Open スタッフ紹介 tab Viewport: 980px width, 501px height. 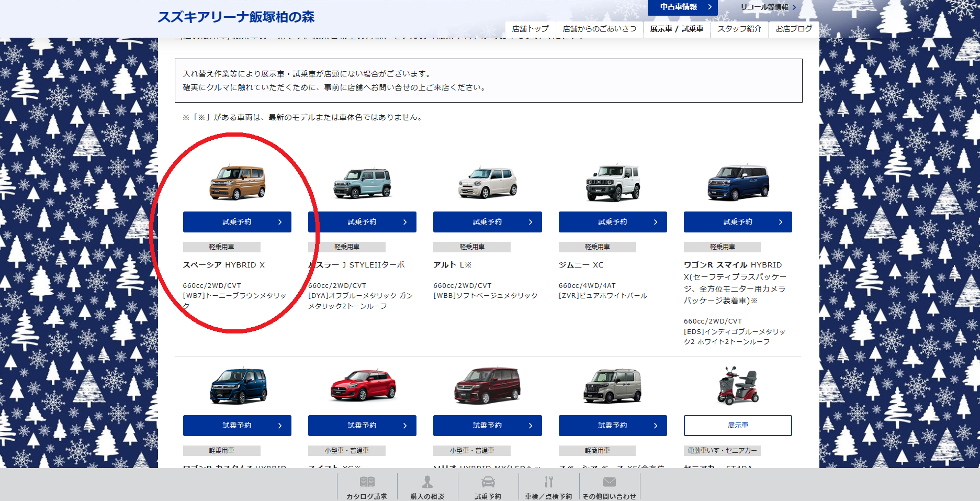click(739, 29)
